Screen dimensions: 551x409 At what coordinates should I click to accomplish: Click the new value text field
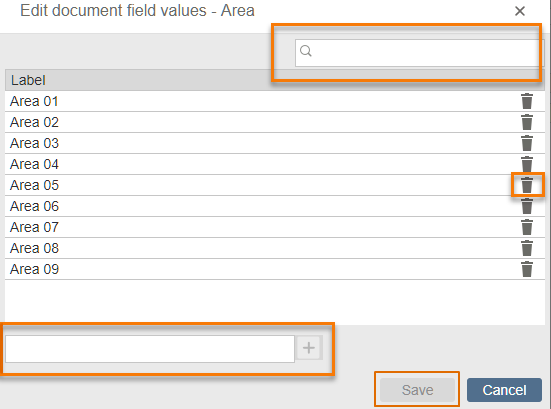tap(150, 349)
